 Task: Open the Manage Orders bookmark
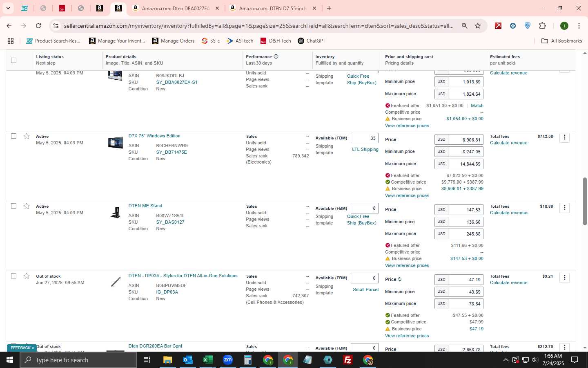coord(173,41)
